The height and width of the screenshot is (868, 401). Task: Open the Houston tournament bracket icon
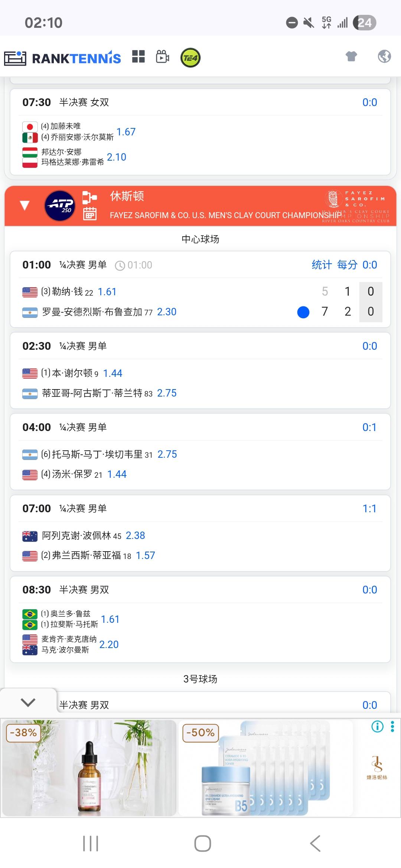pos(89,197)
